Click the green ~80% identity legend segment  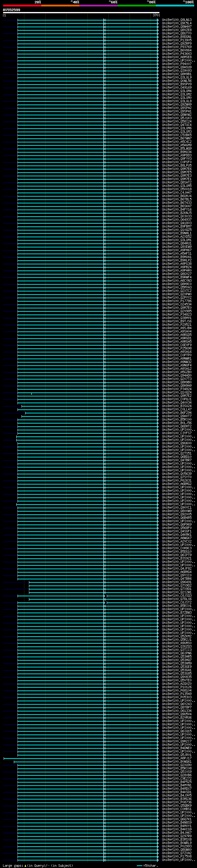coord(136,6)
